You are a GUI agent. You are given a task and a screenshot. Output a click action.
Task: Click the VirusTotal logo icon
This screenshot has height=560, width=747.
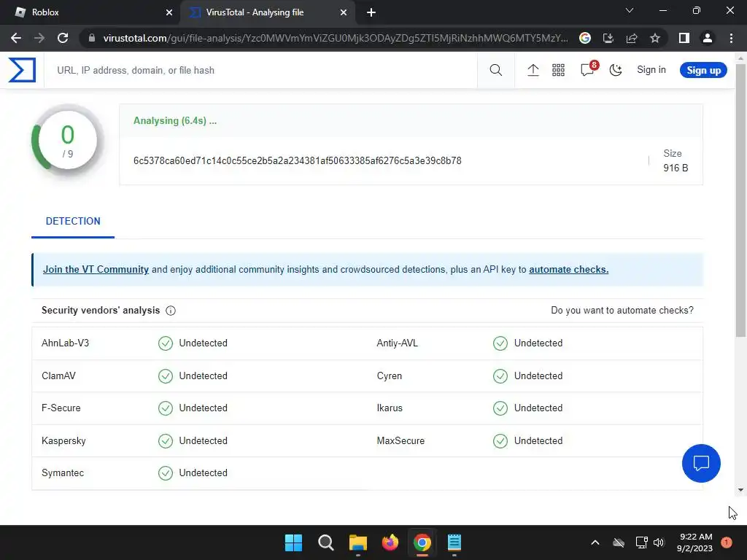point(22,70)
